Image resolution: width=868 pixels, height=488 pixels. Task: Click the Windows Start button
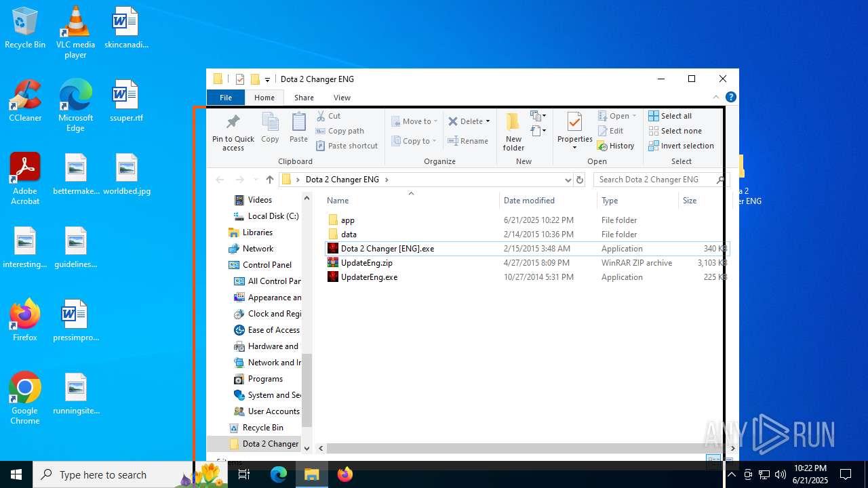pos(16,474)
